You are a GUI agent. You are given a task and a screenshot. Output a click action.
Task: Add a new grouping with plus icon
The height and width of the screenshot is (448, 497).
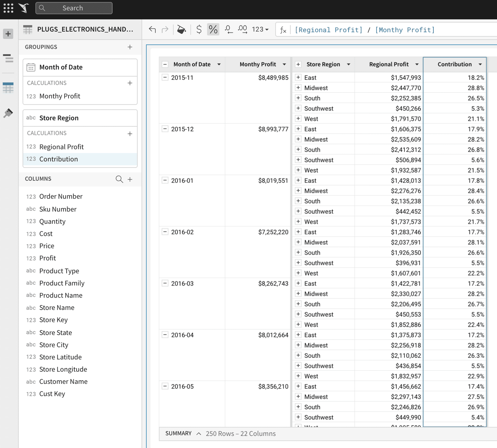(130, 47)
